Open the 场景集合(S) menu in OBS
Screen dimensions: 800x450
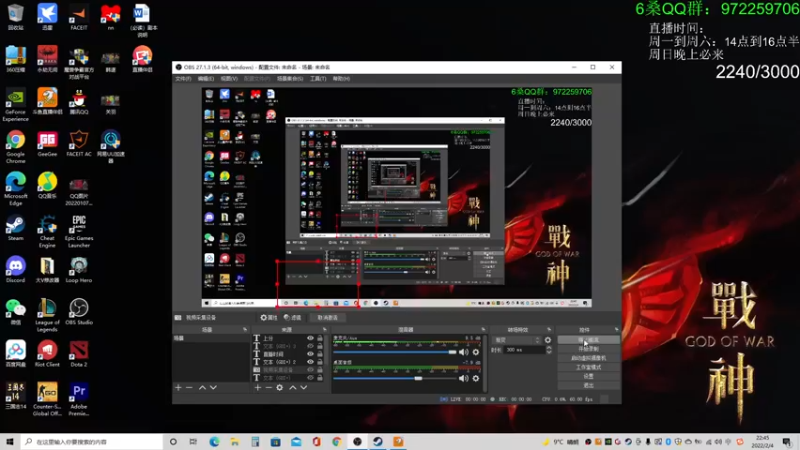[x=290, y=79]
